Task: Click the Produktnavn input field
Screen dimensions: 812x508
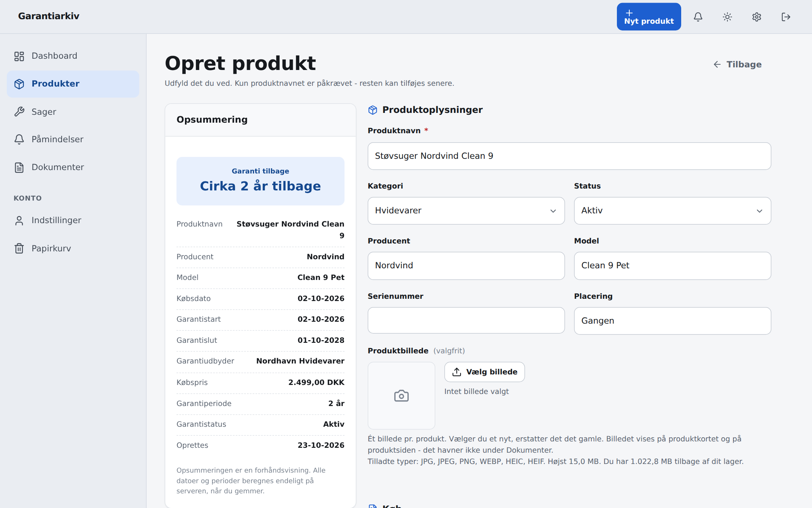Action: (569, 156)
